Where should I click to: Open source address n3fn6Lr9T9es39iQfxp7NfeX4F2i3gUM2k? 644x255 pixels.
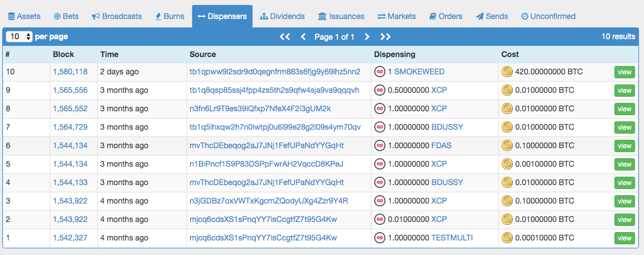(260, 108)
